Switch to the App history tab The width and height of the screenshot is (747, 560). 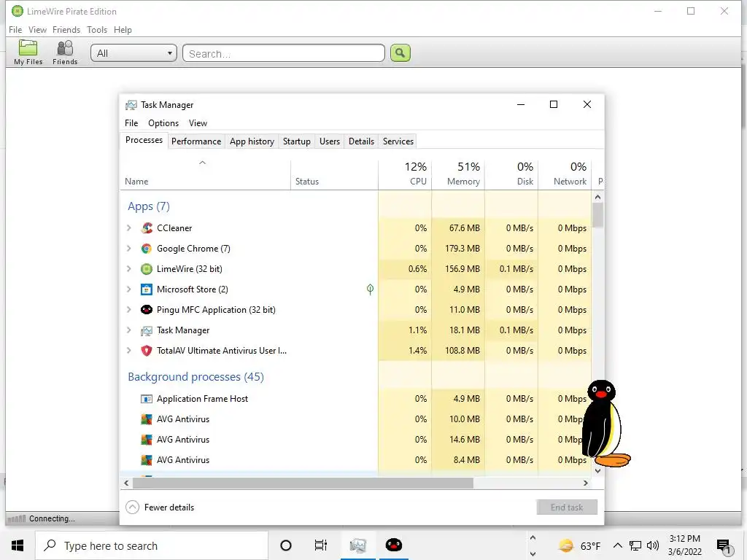[252, 141]
